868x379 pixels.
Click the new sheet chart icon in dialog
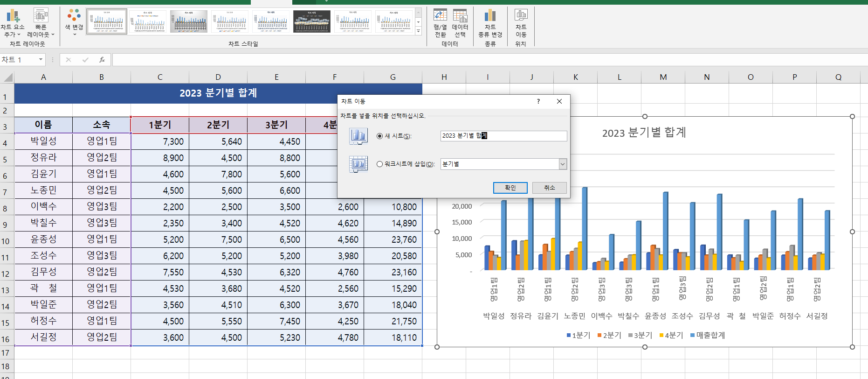pos(358,136)
